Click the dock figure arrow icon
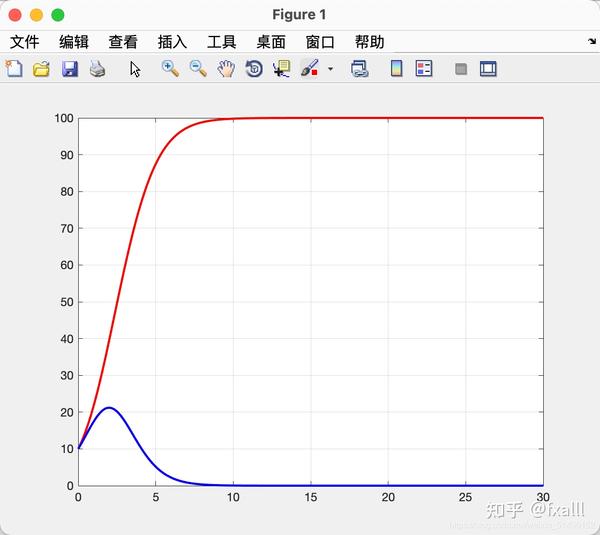The width and height of the screenshot is (600, 535). pyautogui.click(x=592, y=41)
